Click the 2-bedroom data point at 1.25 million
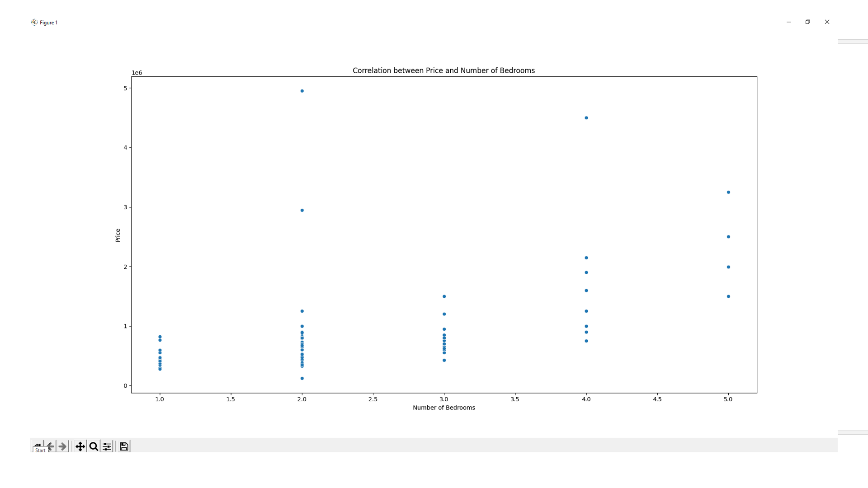Screen dimensions: 868x488 pyautogui.click(x=302, y=311)
